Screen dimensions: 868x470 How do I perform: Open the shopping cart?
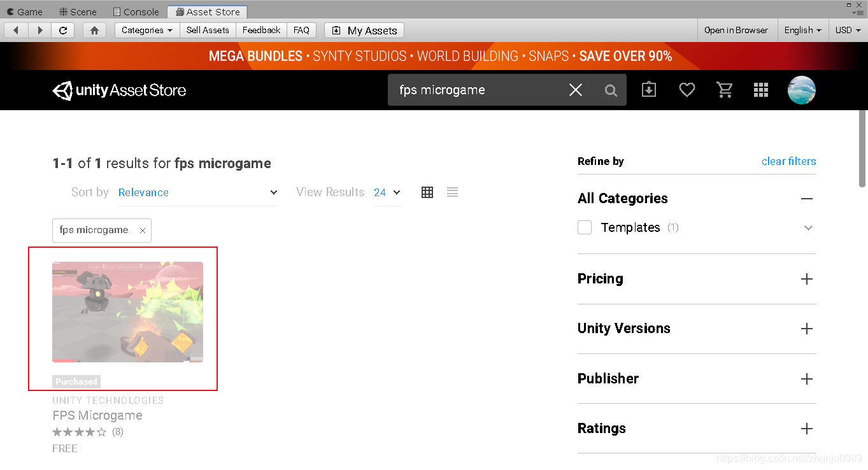(x=725, y=90)
